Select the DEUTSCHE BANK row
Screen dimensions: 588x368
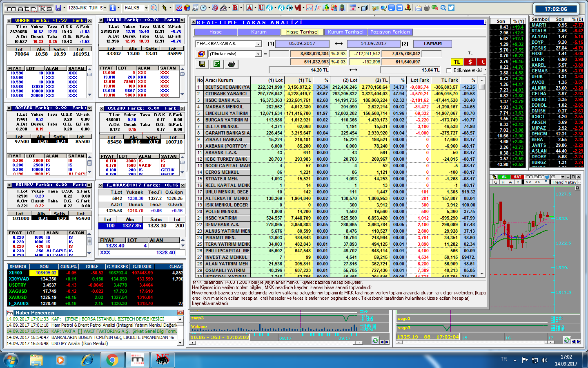pyautogui.click(x=337, y=87)
